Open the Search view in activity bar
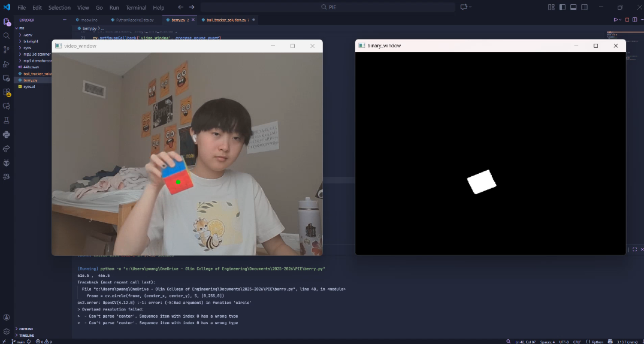644x344 pixels. coord(7,36)
